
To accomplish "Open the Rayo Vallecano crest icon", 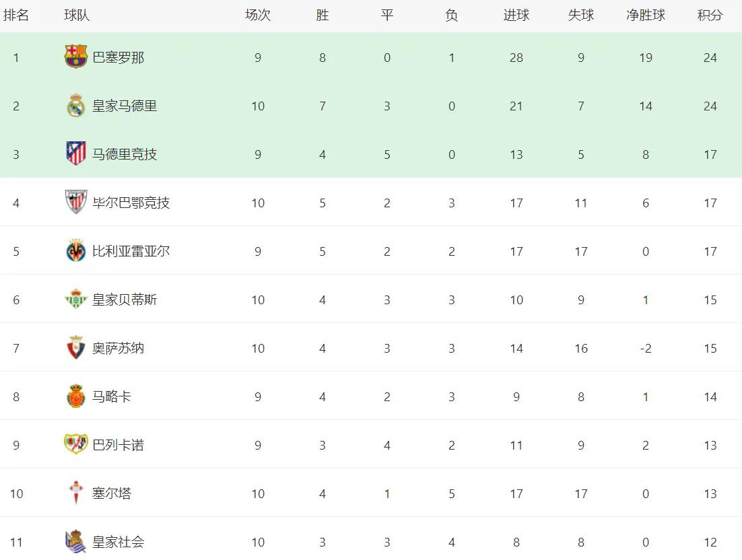I will click(x=75, y=444).
